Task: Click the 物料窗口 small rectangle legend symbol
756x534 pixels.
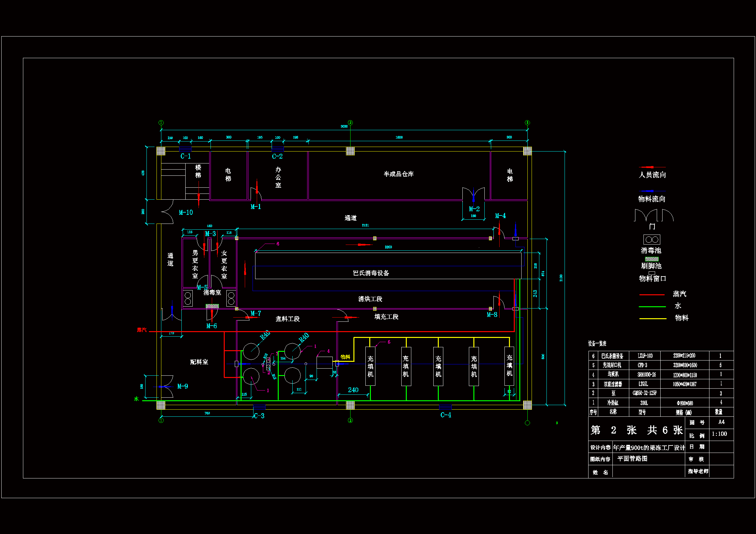Action: pos(652,273)
